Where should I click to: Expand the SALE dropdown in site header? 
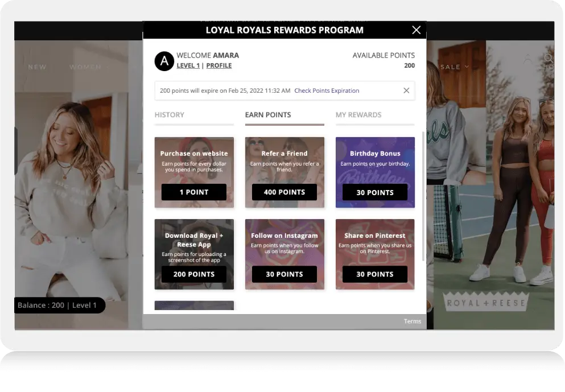click(455, 67)
